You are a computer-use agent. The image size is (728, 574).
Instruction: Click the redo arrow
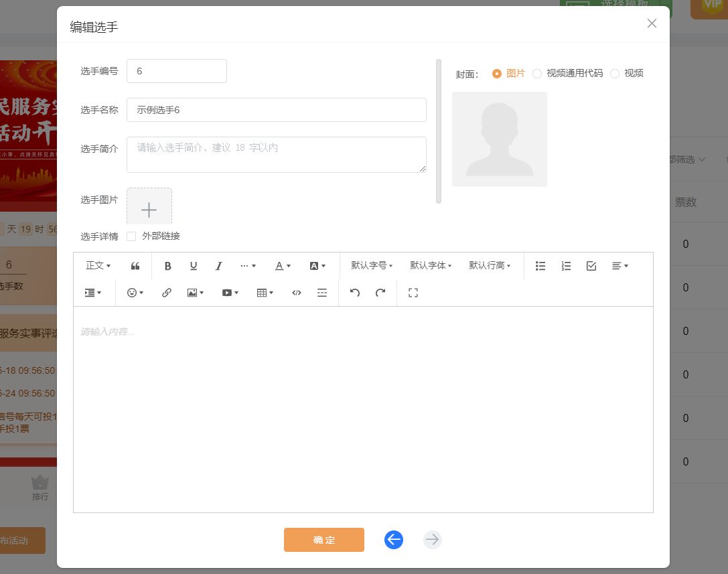pyautogui.click(x=380, y=293)
